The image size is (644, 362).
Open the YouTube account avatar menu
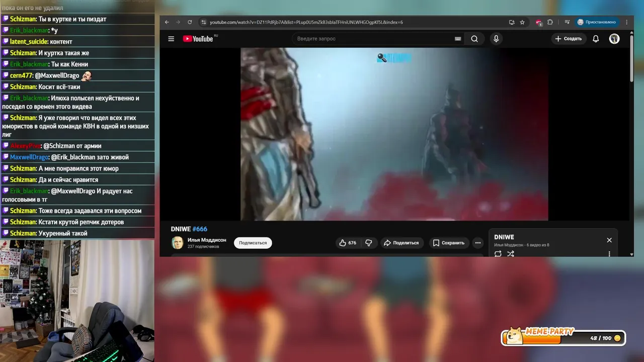614,39
